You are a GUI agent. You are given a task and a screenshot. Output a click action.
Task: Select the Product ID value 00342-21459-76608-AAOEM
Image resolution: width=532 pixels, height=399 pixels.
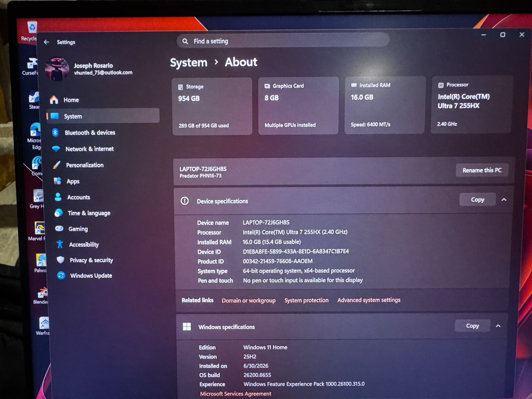pos(278,261)
